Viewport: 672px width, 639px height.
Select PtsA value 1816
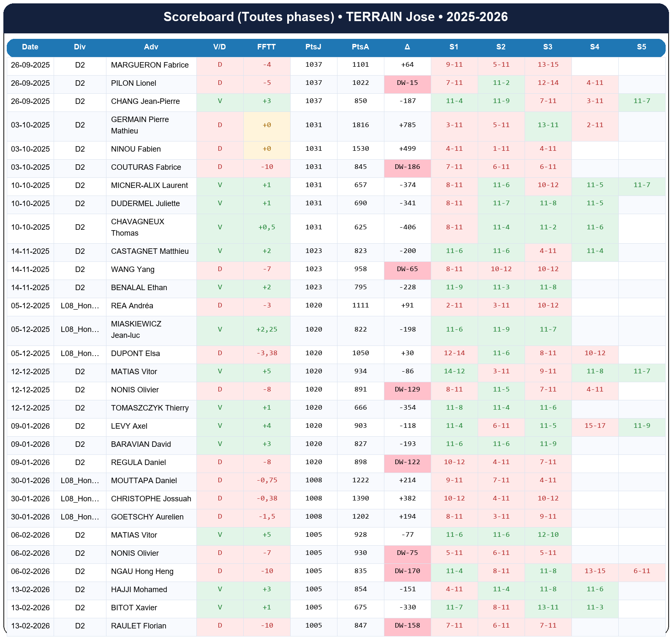point(360,125)
